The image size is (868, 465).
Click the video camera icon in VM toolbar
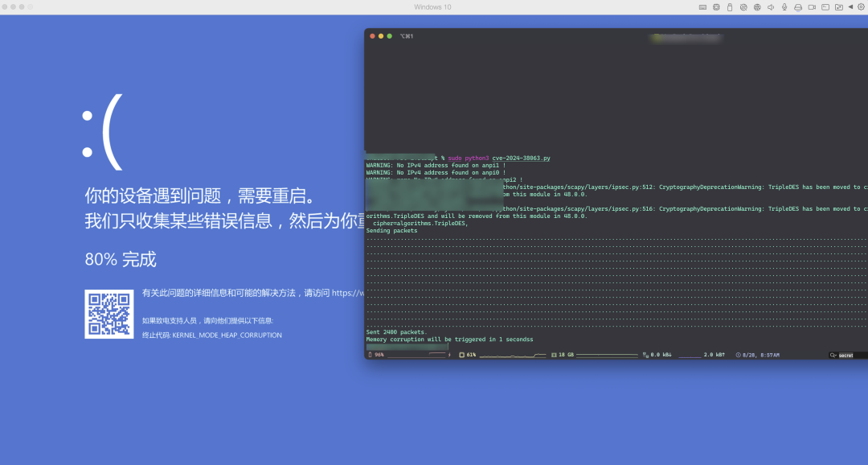click(x=812, y=7)
